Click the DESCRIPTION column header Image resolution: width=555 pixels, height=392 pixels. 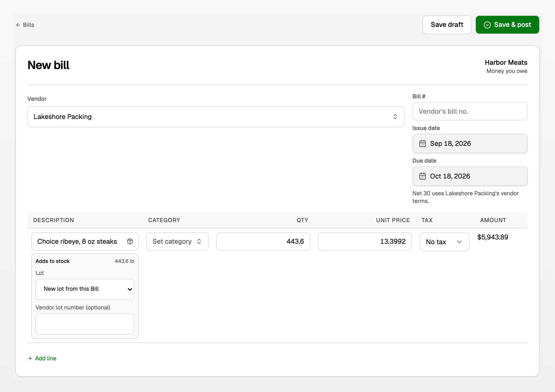click(x=53, y=220)
